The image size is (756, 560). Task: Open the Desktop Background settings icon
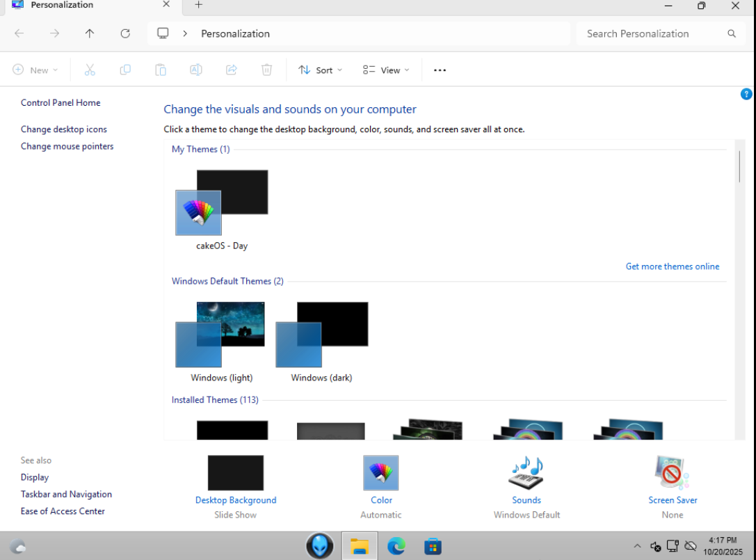pyautogui.click(x=235, y=474)
